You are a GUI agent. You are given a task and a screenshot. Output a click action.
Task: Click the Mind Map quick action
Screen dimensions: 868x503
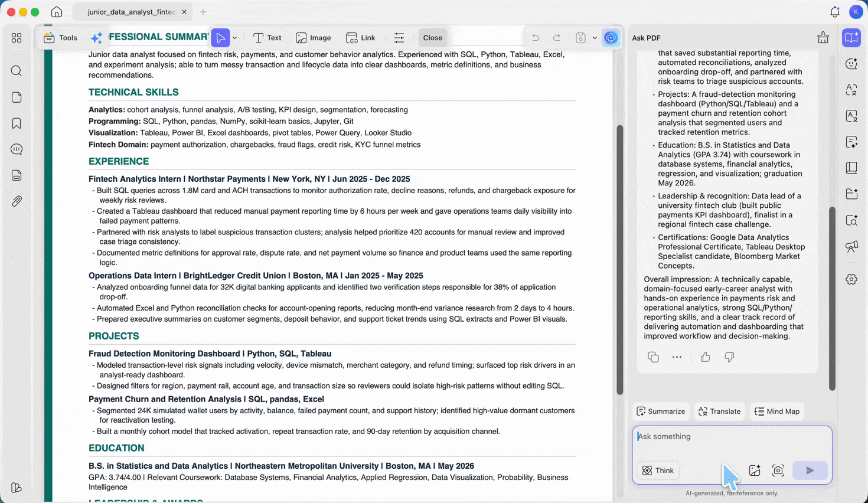coord(777,411)
